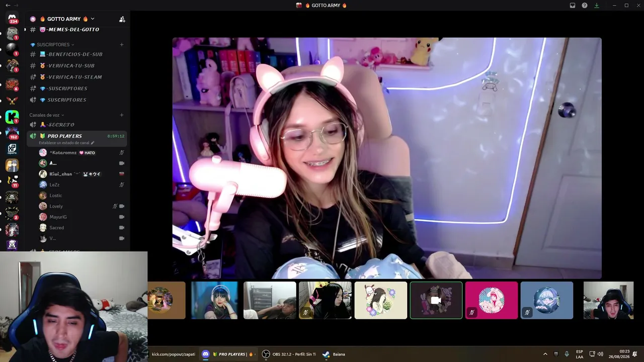Edit the channel status pencil icon
The height and width of the screenshot is (362, 644).
(x=92, y=143)
